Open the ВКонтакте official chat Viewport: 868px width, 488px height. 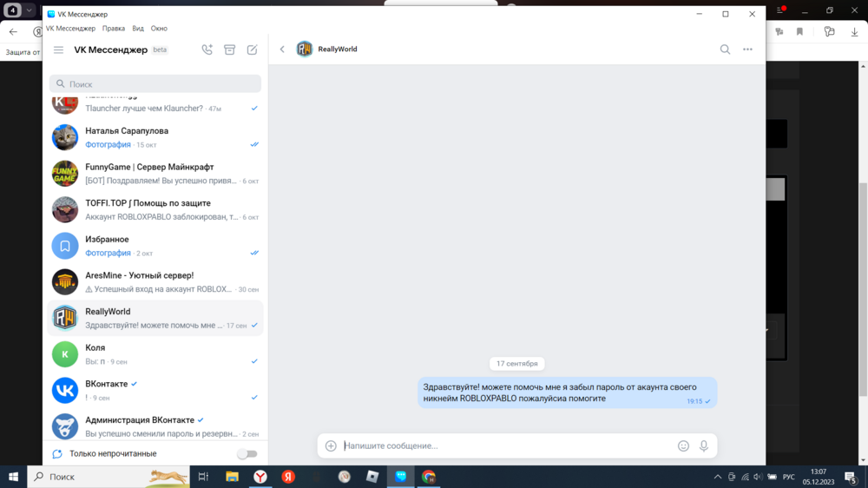(155, 390)
